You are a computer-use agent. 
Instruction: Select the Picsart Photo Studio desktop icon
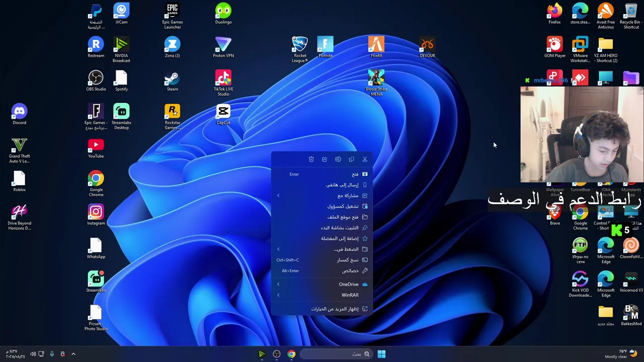[x=96, y=318]
